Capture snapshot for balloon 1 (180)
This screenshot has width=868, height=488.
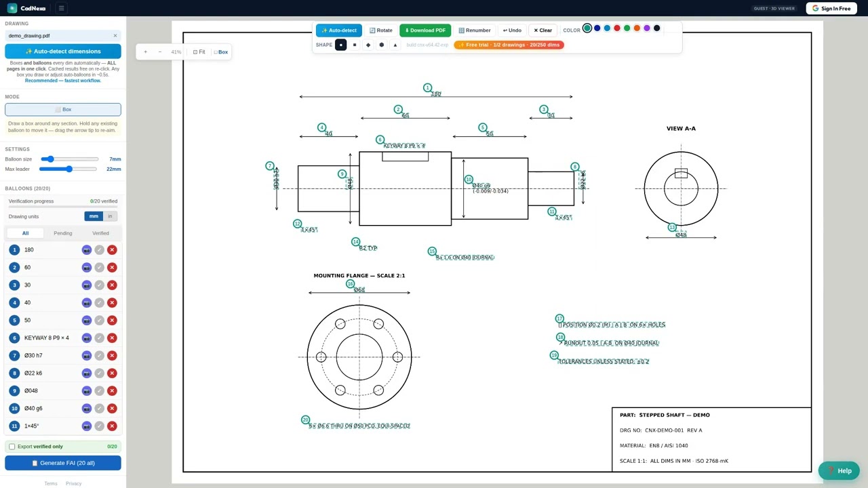(87, 250)
